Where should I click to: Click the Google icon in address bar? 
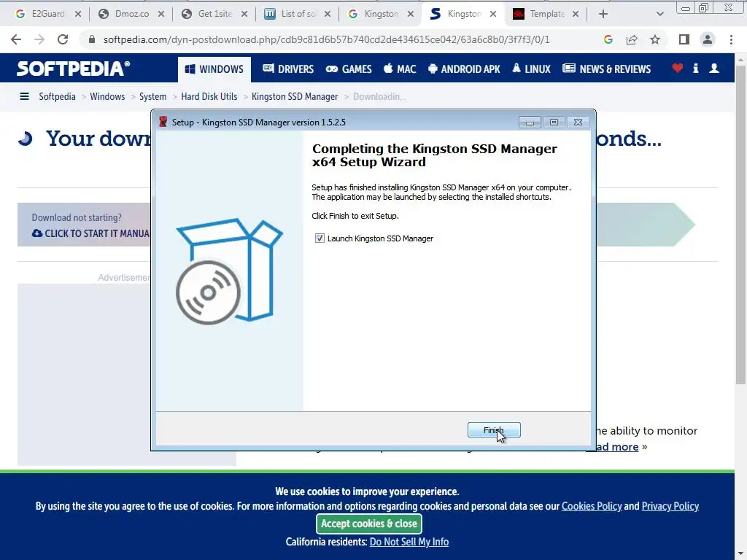tap(608, 39)
